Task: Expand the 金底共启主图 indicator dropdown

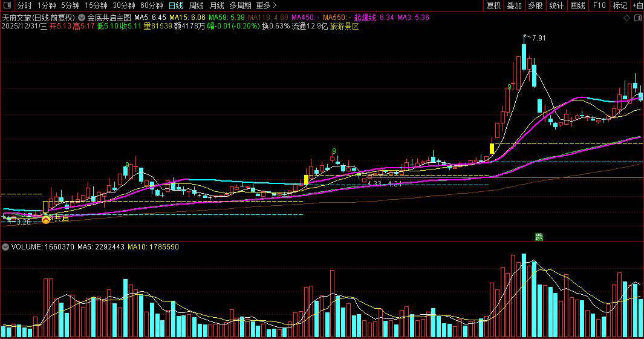Action: 82,18
